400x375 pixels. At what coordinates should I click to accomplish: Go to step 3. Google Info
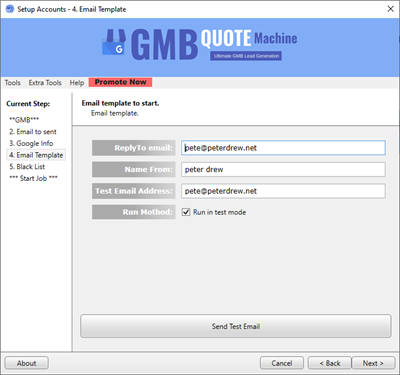31,143
